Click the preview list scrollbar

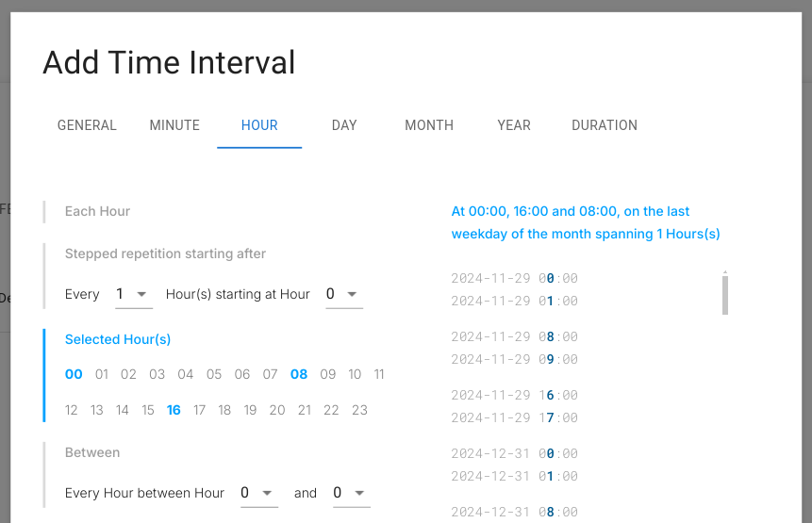(x=725, y=294)
